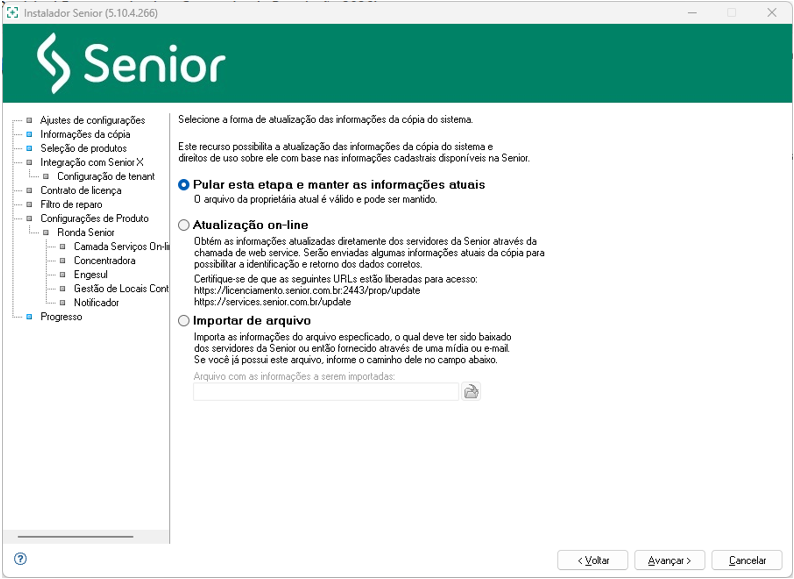Viewport: 794px width, 579px height.
Task: Go back with the Voltar button
Action: (x=592, y=560)
